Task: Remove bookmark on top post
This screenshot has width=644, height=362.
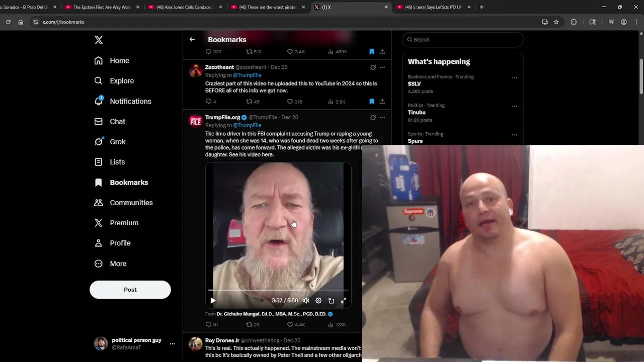Action: tap(372, 52)
